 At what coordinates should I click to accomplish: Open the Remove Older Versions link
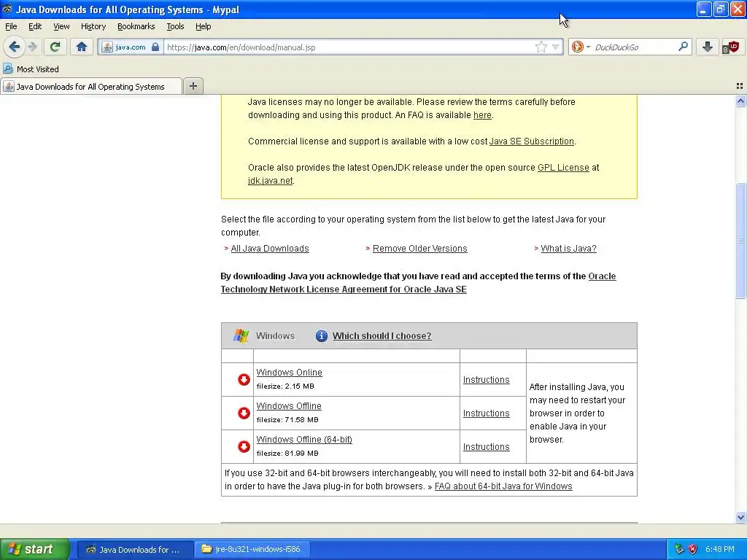click(419, 249)
